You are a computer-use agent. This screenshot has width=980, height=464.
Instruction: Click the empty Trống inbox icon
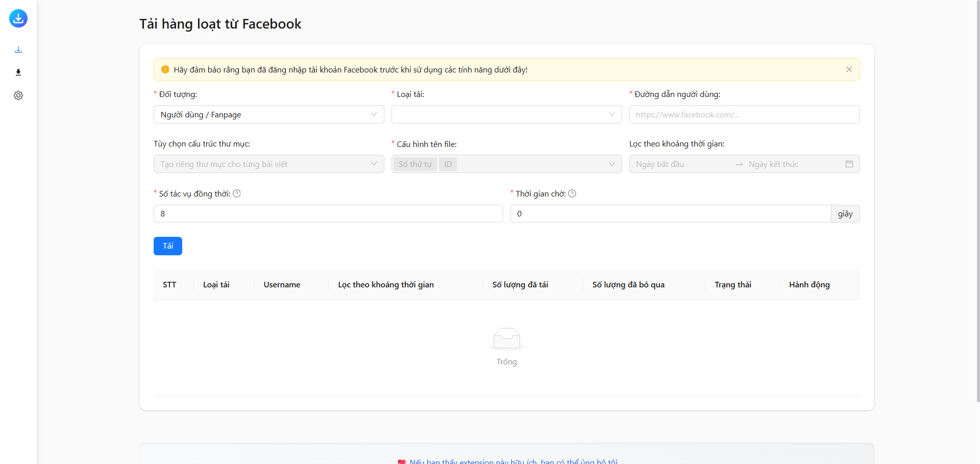pyautogui.click(x=507, y=339)
